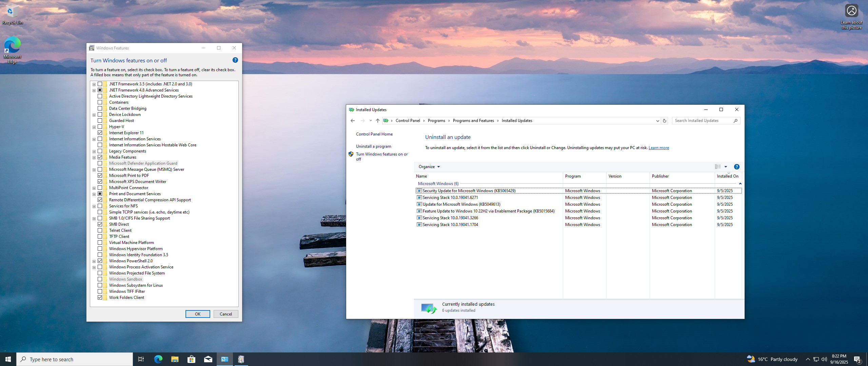868x366 pixels.
Task: Open Microsoft Edge desktop shortcut
Action: [12, 50]
